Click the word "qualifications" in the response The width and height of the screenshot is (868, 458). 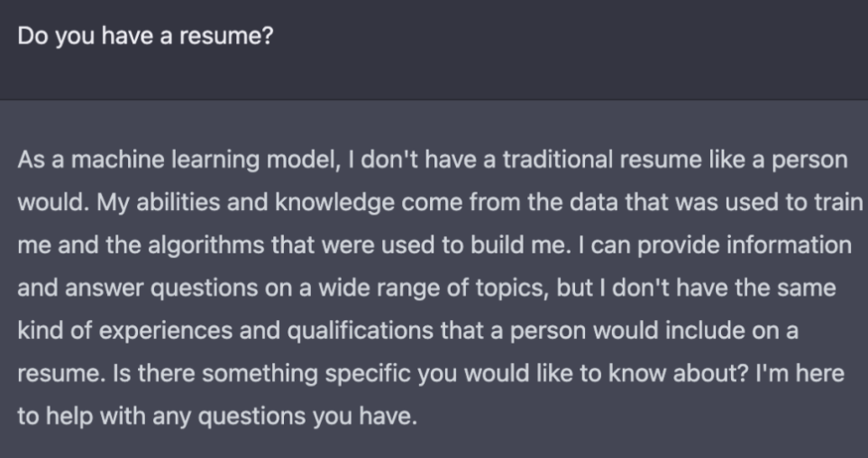[x=361, y=331]
